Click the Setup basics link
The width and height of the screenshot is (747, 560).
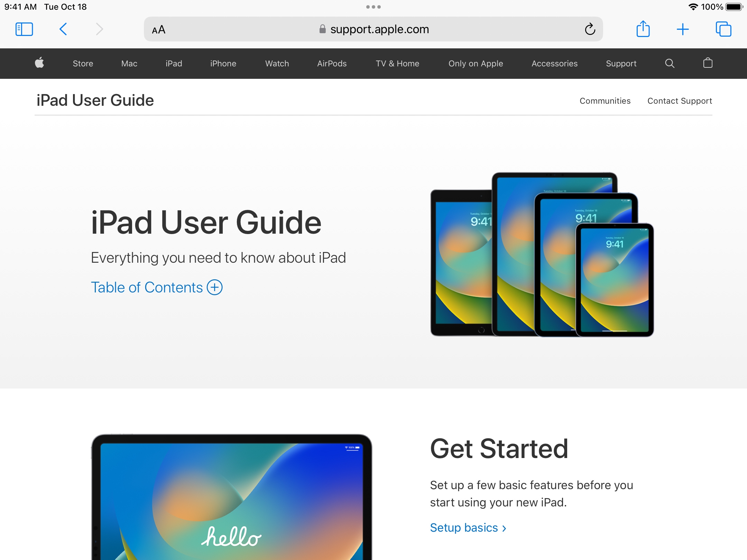pos(468,528)
